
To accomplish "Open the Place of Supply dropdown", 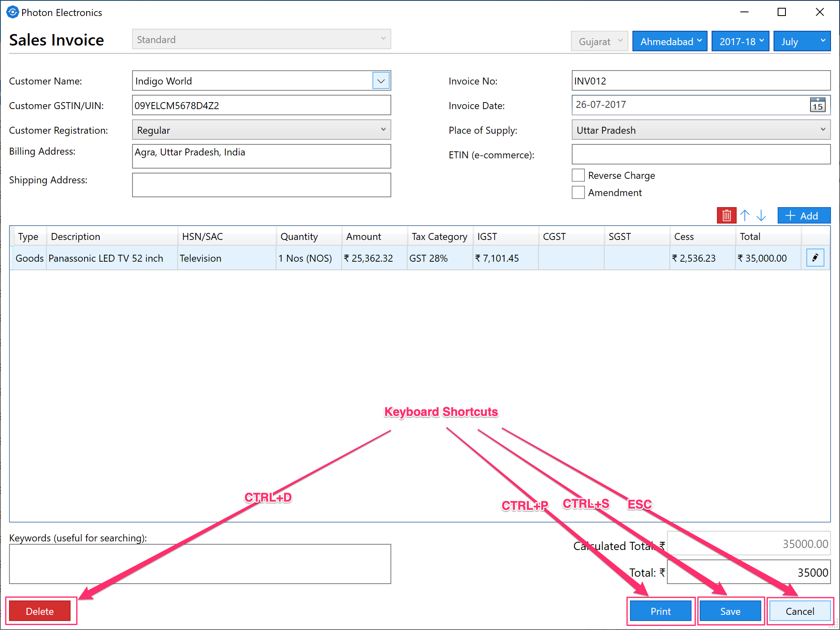I will pos(701,130).
